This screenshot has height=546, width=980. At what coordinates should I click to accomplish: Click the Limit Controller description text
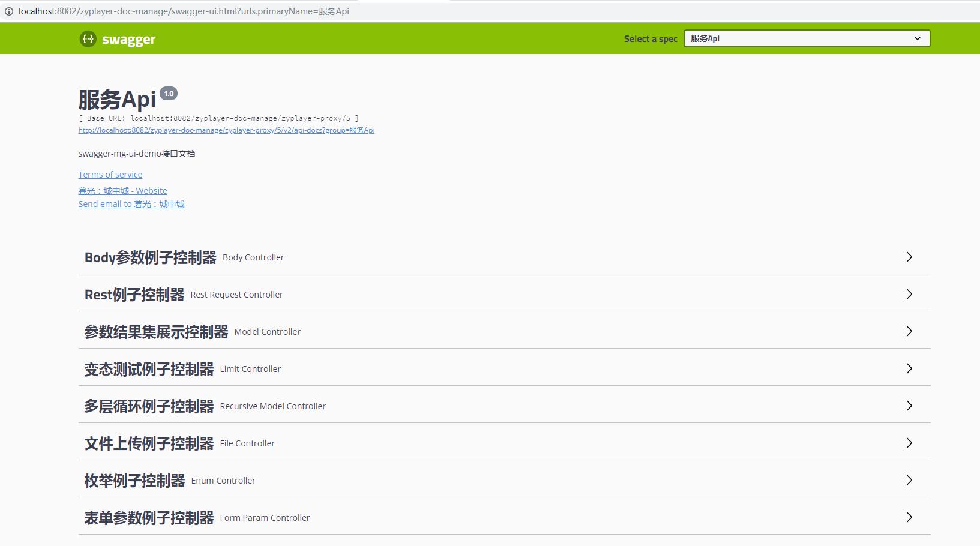pos(250,369)
